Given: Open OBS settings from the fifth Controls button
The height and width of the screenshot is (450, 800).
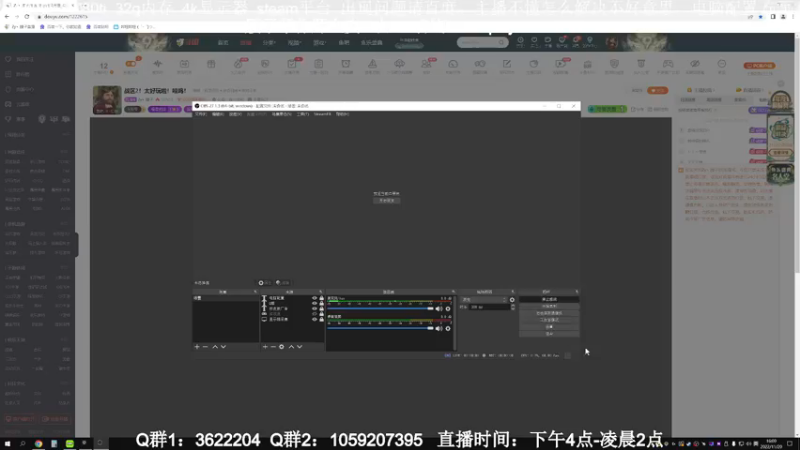Looking at the screenshot, I should click(549, 327).
